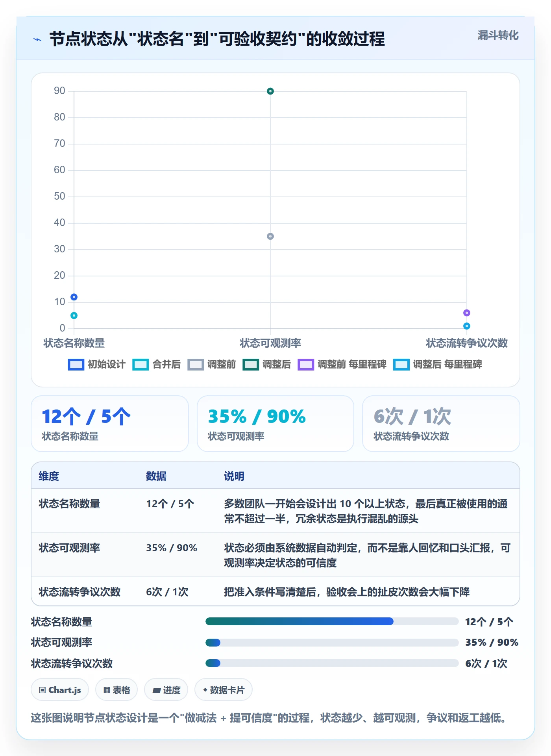Click the 状态流转争议次数 progress bar

point(332,663)
